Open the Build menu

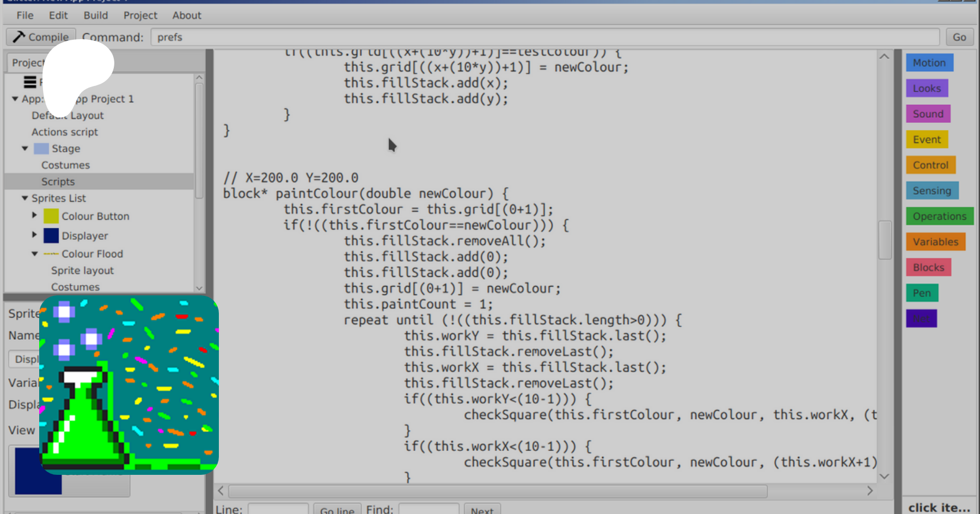(x=95, y=15)
